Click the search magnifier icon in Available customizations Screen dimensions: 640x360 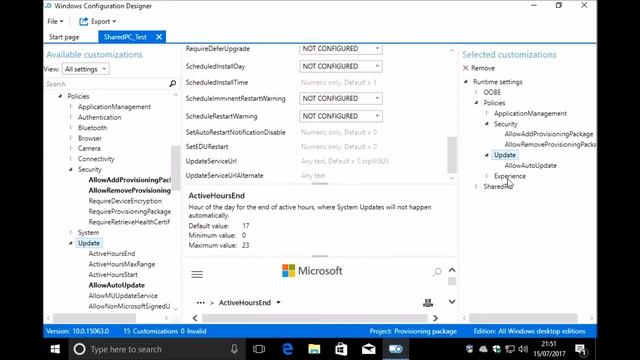pos(173,84)
